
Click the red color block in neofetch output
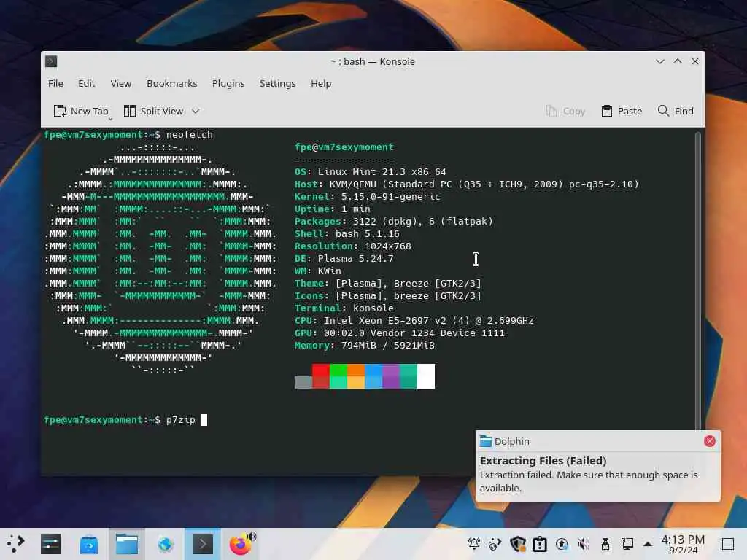coord(321,376)
